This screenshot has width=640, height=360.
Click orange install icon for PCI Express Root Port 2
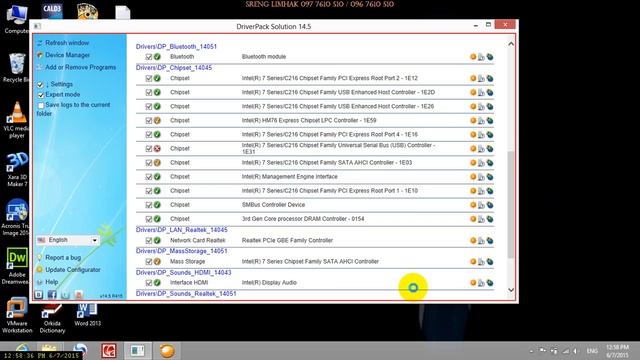[473, 78]
